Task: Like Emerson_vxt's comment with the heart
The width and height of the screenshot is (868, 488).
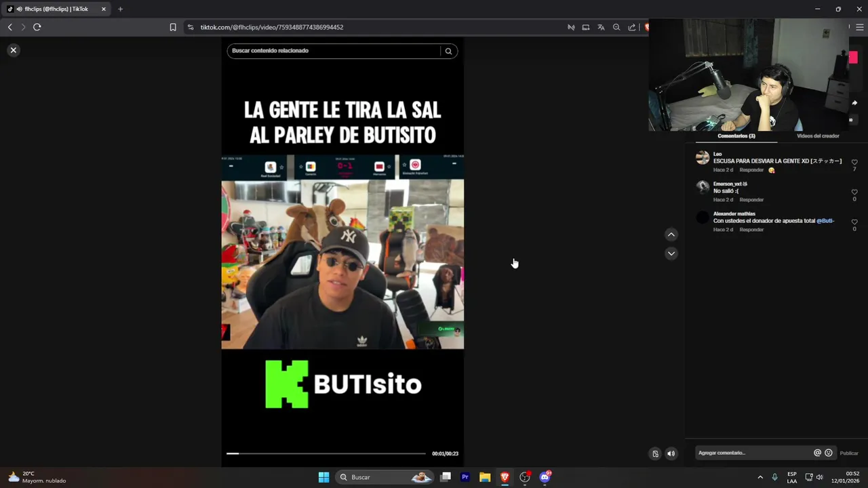Action: coord(854,192)
